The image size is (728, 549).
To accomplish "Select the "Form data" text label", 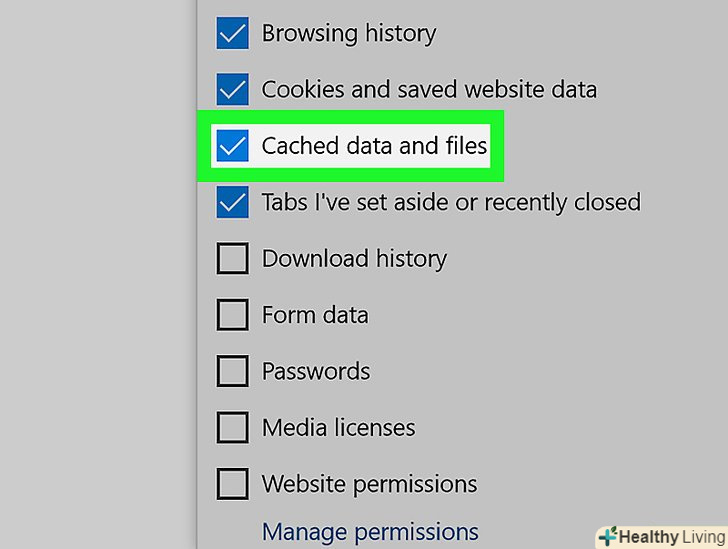I will tap(315, 315).
